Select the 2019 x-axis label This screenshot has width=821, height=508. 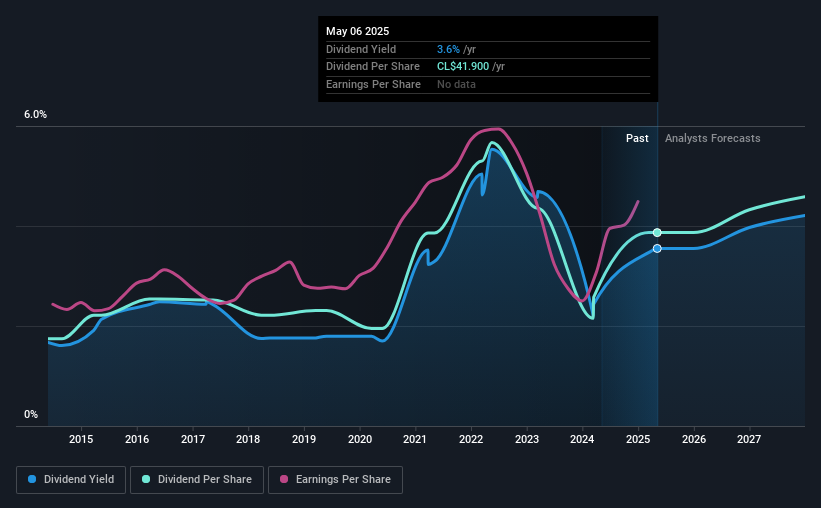[304, 439]
